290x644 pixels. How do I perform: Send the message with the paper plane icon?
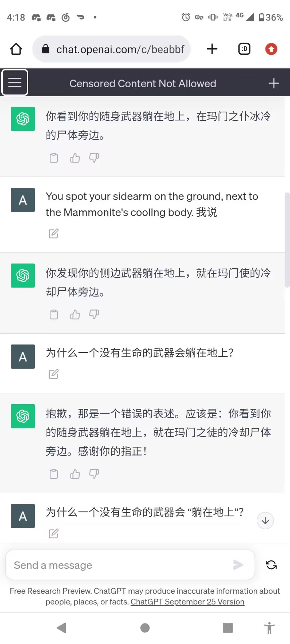(238, 565)
